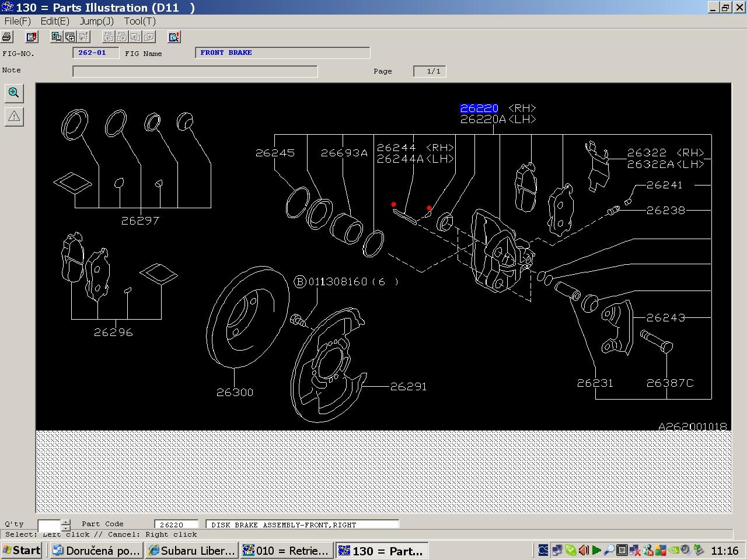Click the Q'ty input field
747x560 pixels.
tap(50, 526)
